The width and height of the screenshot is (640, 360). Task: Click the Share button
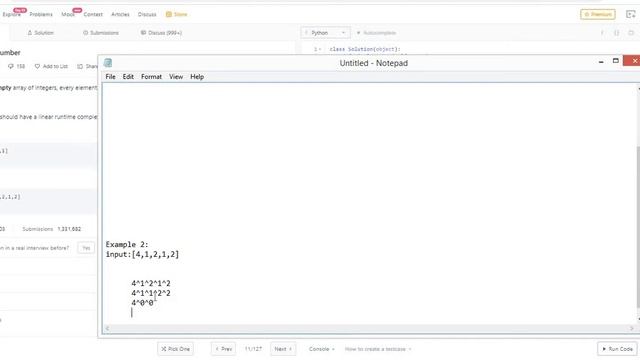[87, 66]
